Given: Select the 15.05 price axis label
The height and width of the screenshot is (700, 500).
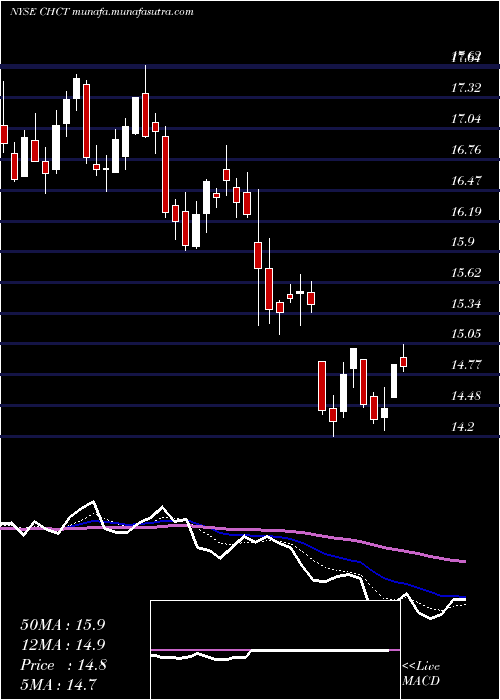Looking at the screenshot, I should 466,334.
